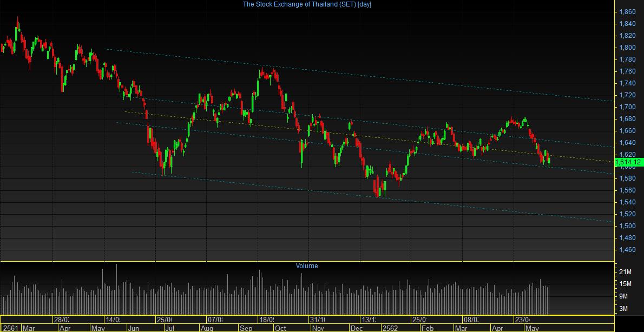Screen dimensions: 644x332
Task: Click the 15M volume axis label
Action: pos(625,284)
